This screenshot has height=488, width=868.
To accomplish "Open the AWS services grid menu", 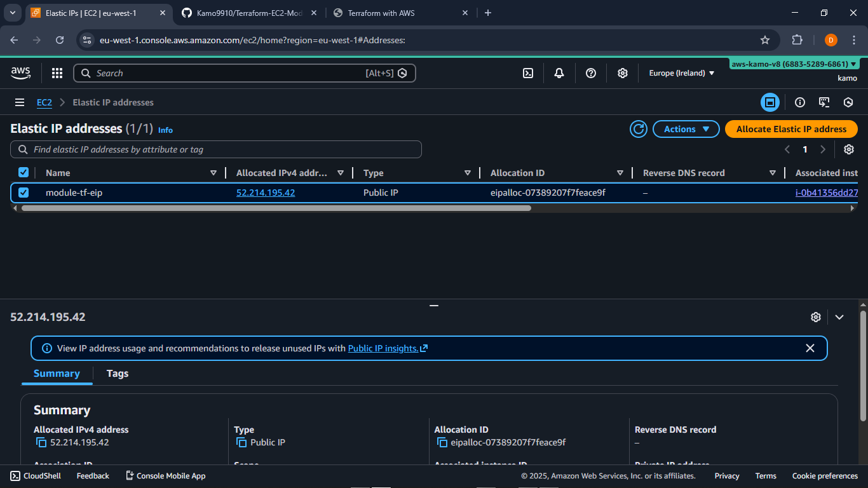I will tap(57, 73).
